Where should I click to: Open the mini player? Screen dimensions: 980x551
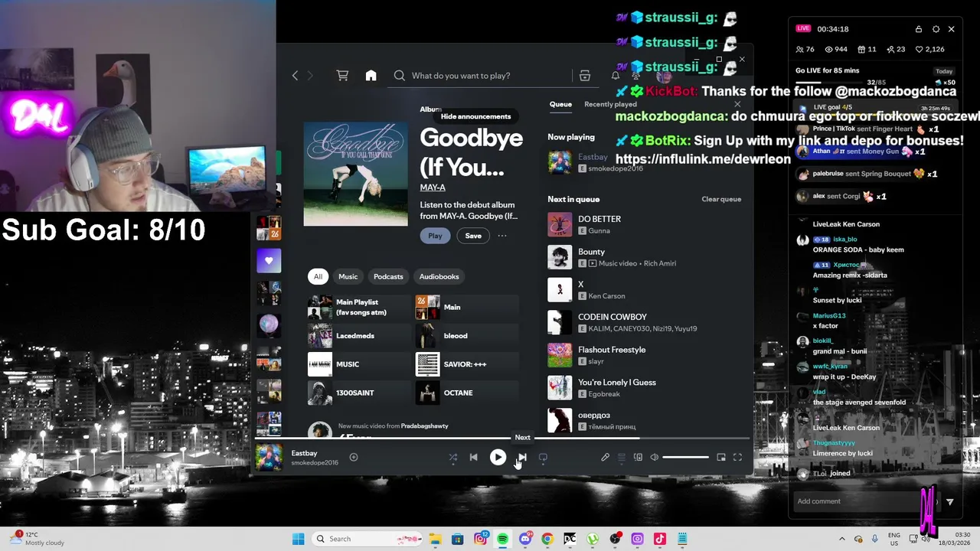pyautogui.click(x=721, y=458)
